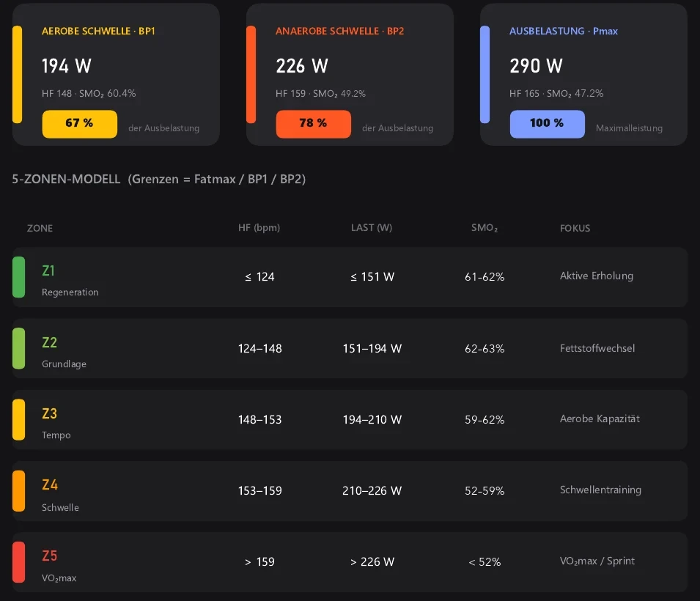This screenshot has width=700, height=601.
Task: Click the SMO₂ column header
Action: (485, 228)
